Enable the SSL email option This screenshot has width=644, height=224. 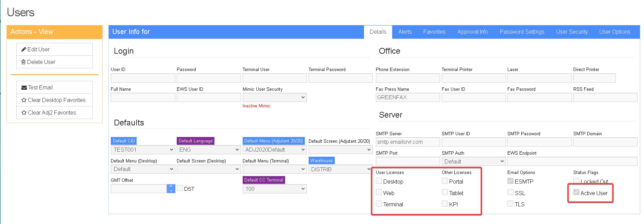(x=510, y=192)
